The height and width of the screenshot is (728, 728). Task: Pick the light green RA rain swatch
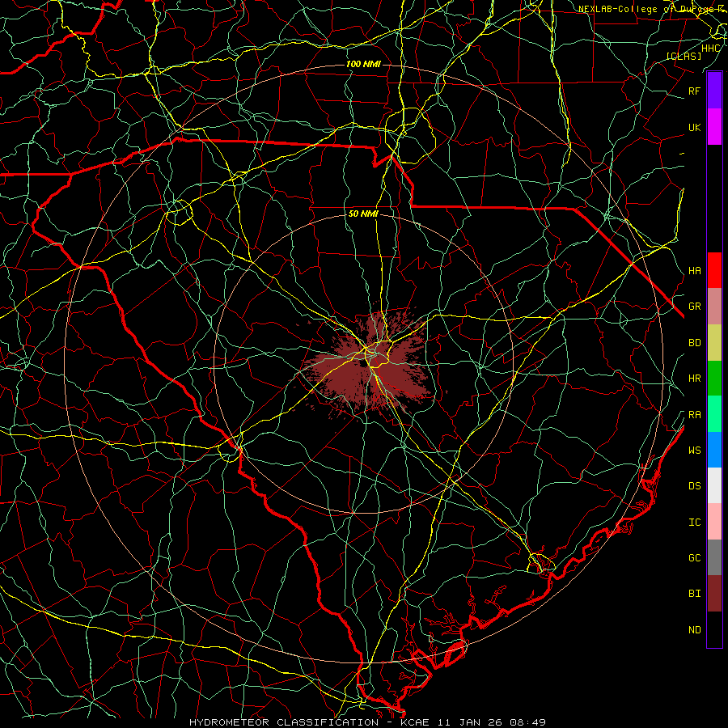[714, 414]
